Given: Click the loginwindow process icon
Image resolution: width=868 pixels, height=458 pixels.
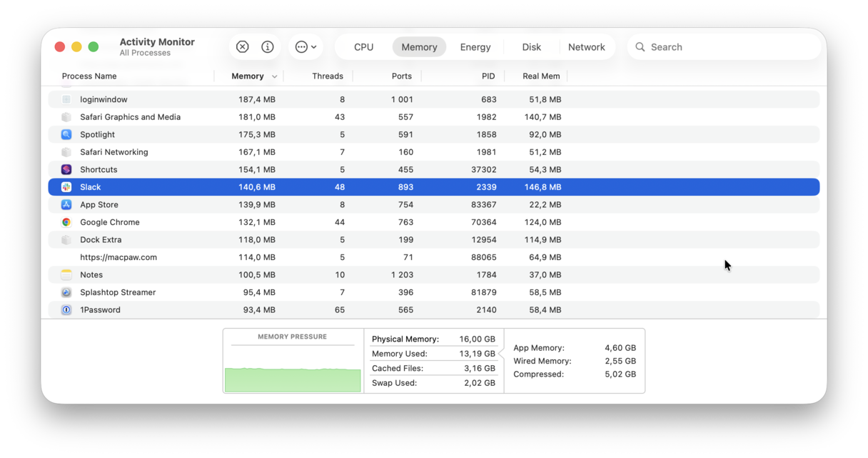Looking at the screenshot, I should point(66,99).
